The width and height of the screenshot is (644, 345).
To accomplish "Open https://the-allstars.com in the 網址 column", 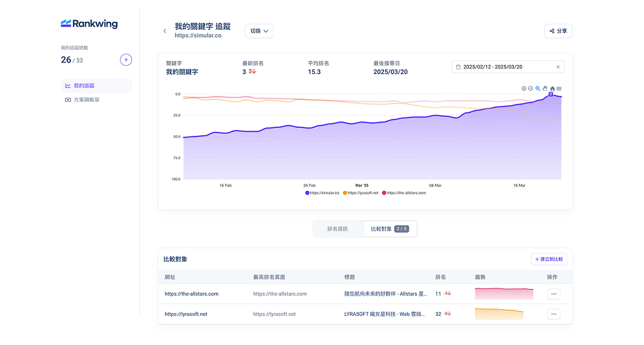I will [191, 294].
